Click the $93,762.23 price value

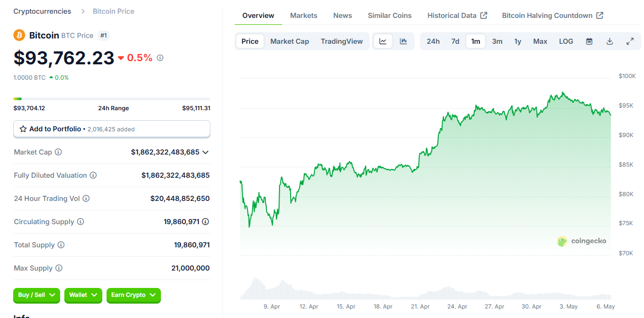point(64,58)
